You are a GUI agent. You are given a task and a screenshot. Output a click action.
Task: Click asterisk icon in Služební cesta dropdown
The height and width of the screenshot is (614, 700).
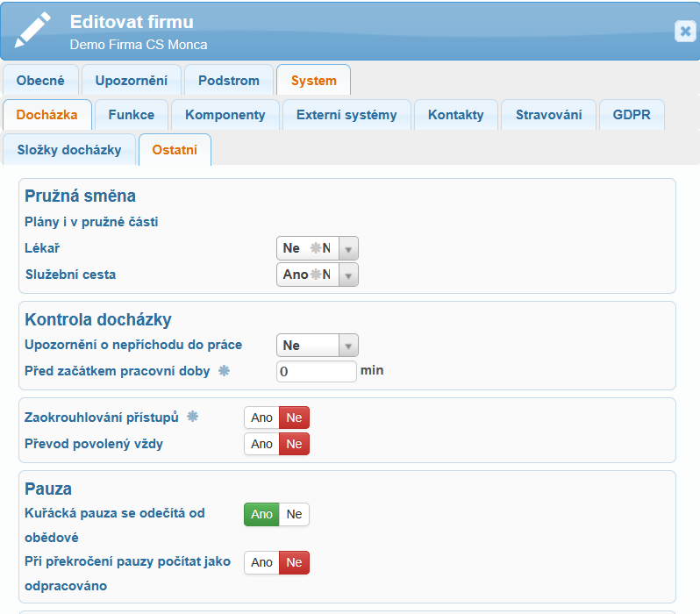tap(316, 275)
